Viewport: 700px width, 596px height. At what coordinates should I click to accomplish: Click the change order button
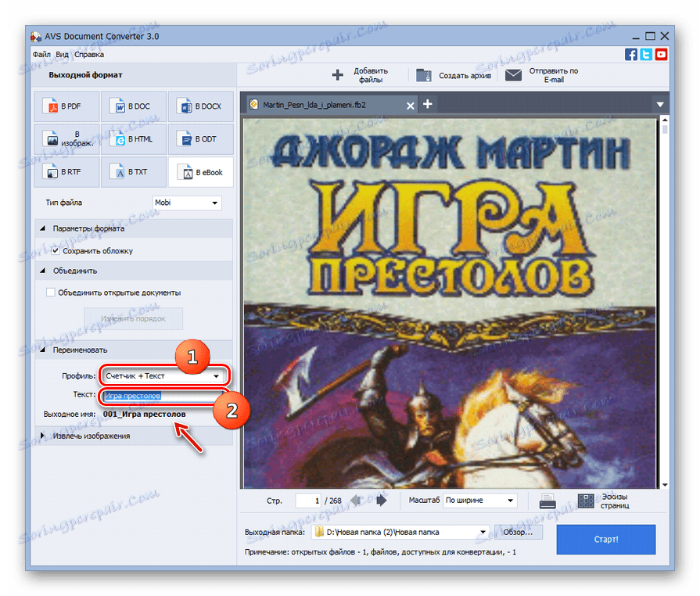(x=133, y=319)
